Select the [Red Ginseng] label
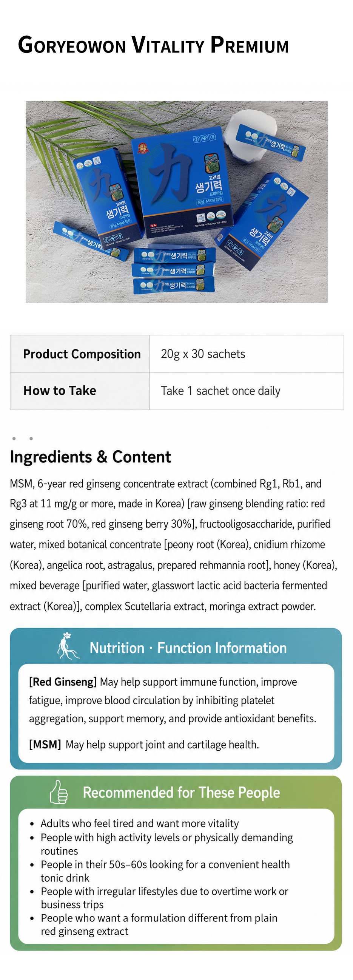The image size is (353, 980). click(x=63, y=682)
